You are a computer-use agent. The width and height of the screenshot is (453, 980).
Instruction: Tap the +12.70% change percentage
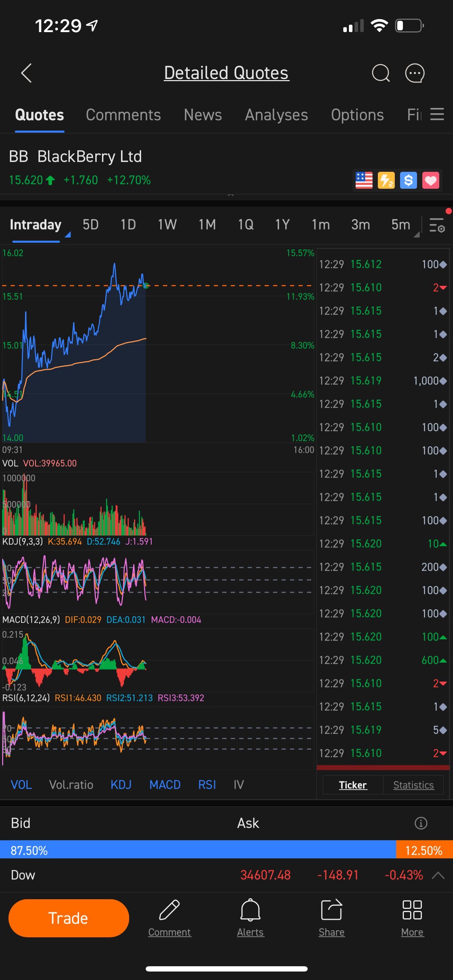click(129, 180)
